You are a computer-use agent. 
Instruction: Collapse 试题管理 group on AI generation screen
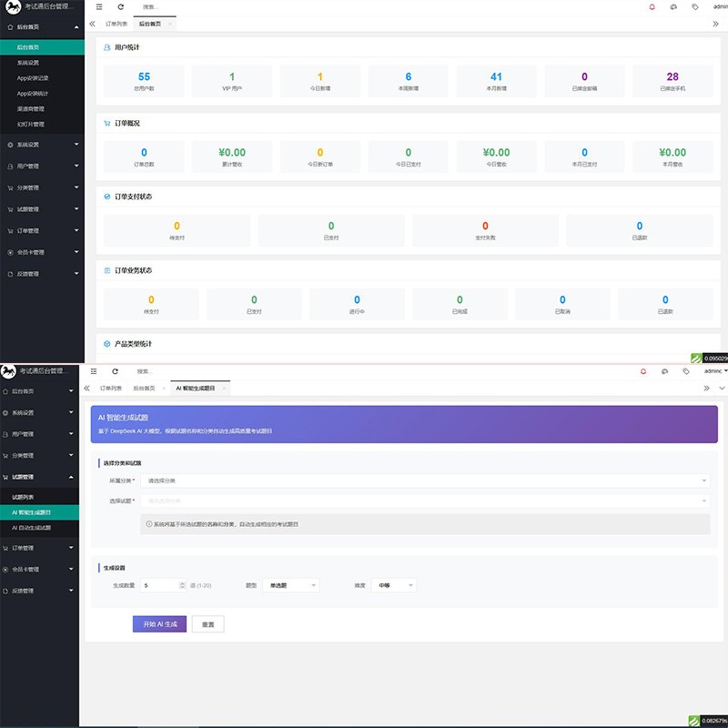pyautogui.click(x=39, y=477)
